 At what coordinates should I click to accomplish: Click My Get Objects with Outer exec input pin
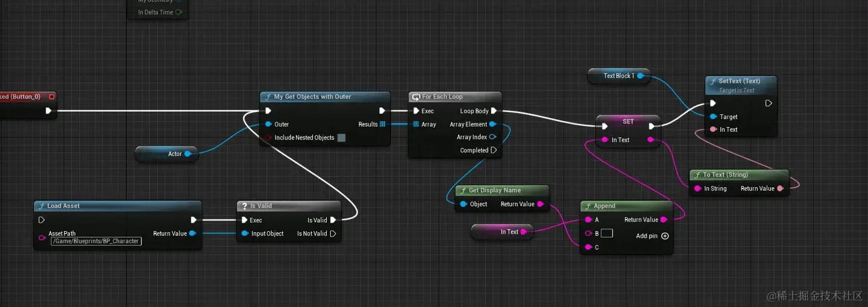[268, 111]
